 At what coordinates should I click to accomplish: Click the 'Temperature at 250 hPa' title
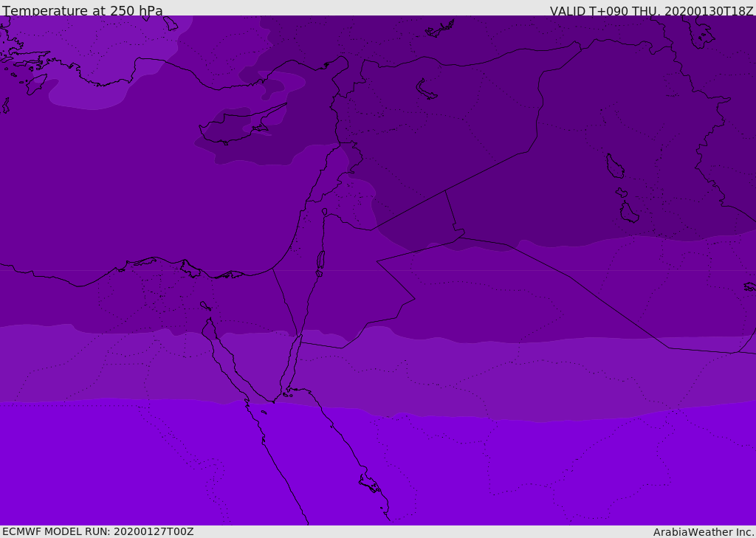coord(83,10)
